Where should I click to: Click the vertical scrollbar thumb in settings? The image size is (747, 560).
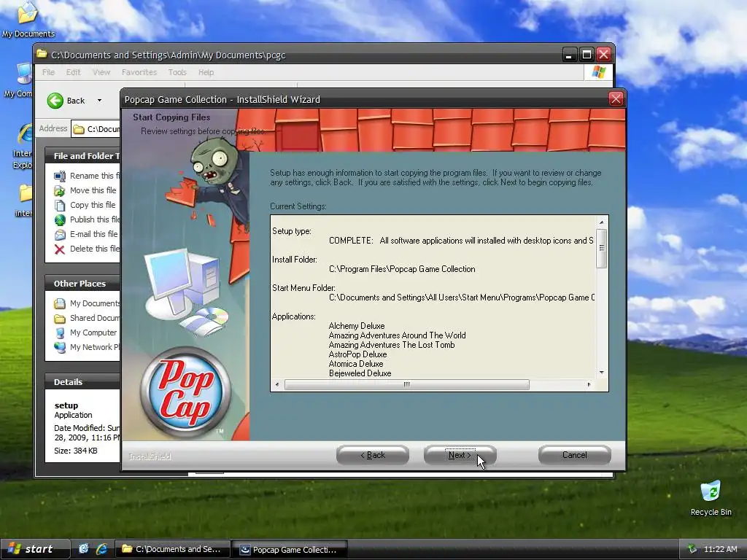[x=602, y=248]
